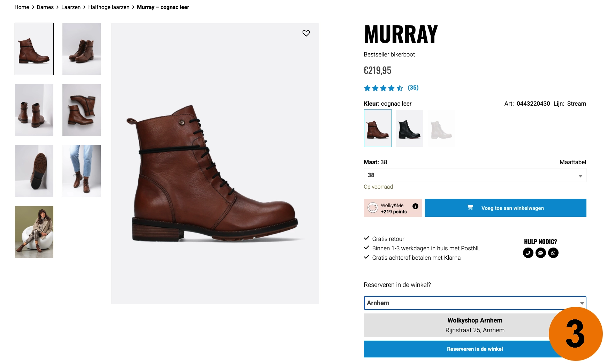Viewport: 607px width, 364px height.
Task: Go to Halfhoge laarzen breadcrumb
Action: point(109,7)
